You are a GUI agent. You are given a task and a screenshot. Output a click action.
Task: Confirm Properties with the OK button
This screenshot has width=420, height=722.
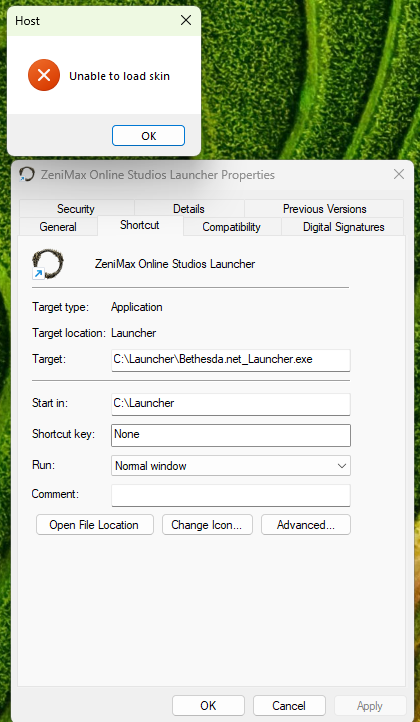(208, 705)
